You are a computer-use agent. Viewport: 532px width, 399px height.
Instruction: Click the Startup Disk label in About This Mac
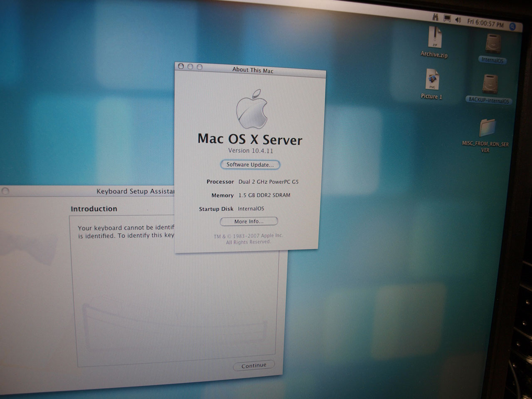[216, 209]
